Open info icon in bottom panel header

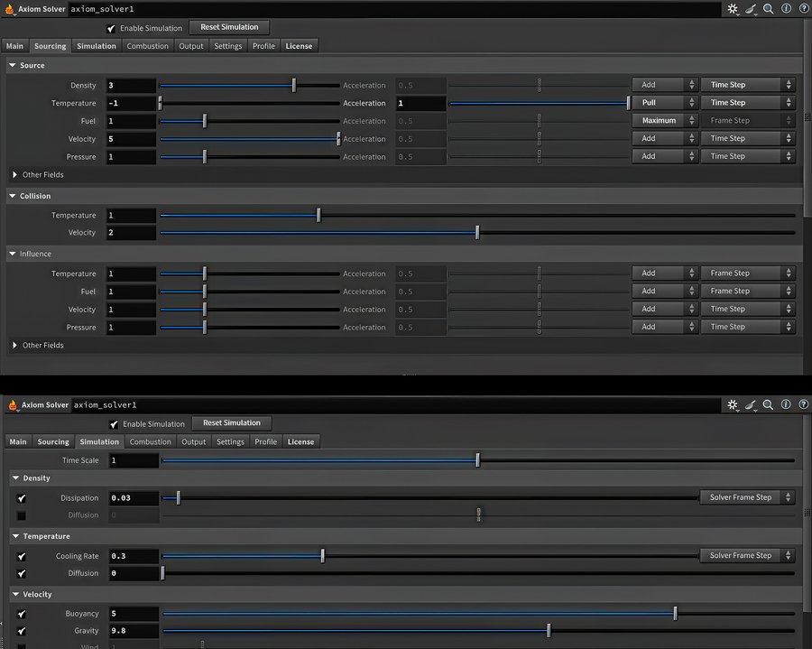pos(786,404)
